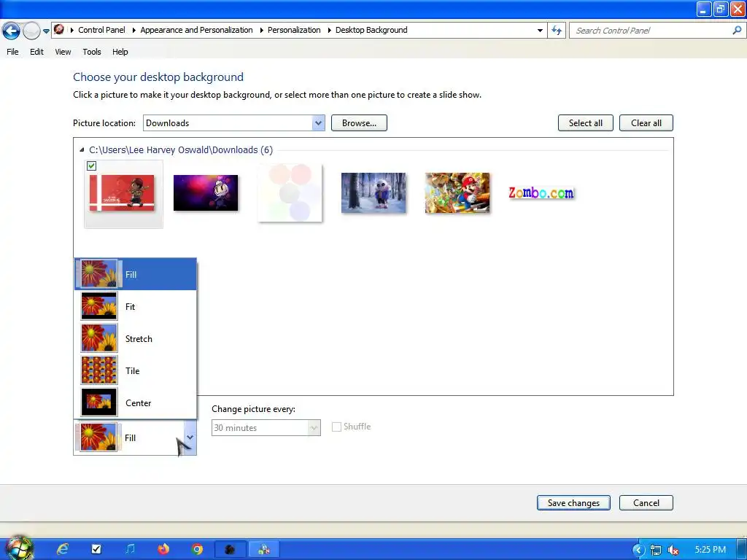
Task: Launch Firefox from the taskbar
Action: point(163,549)
